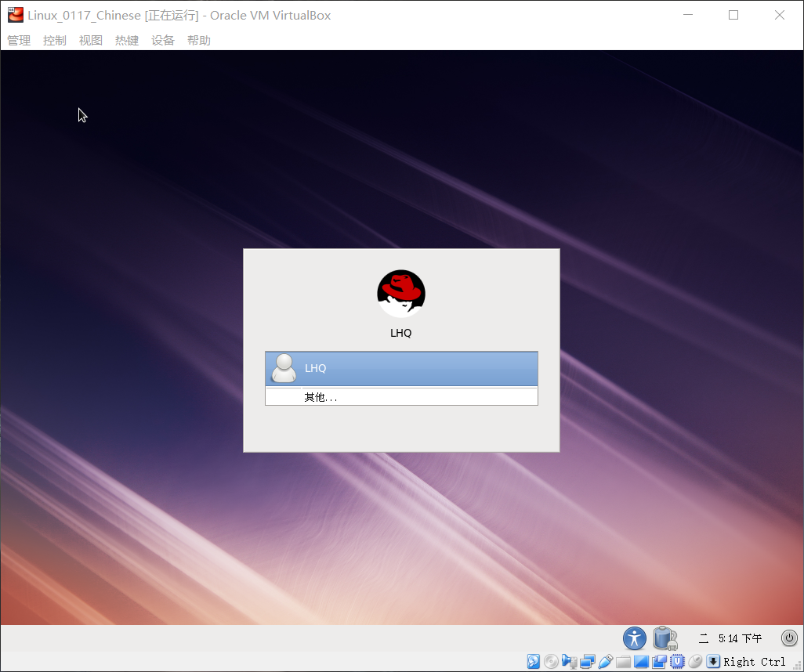Close the VirtualBox VM window

pos(780,15)
